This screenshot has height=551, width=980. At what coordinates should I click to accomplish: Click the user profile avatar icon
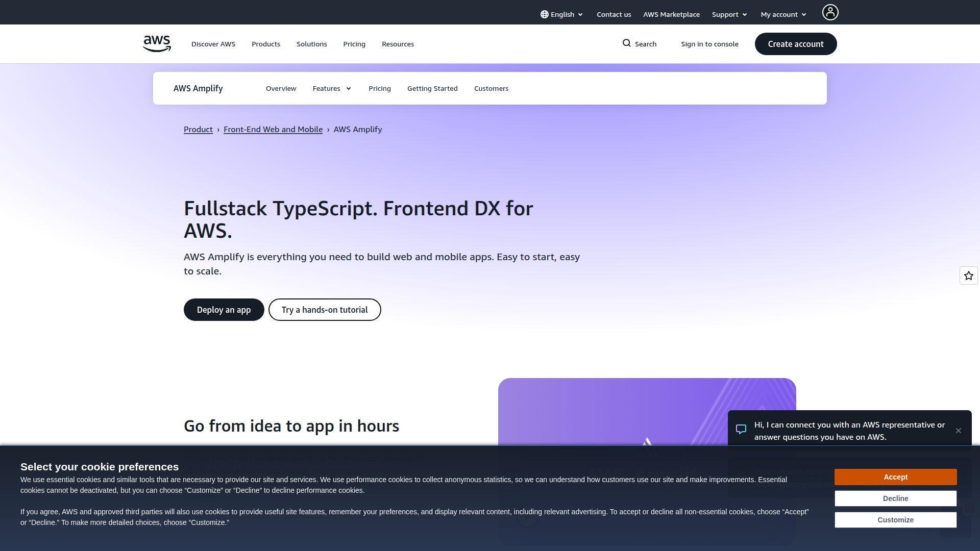coord(830,12)
